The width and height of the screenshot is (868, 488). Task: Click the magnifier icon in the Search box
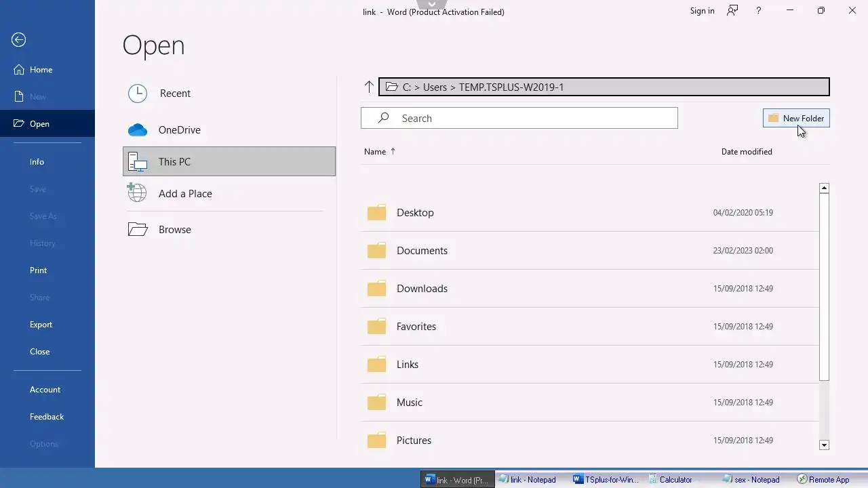click(383, 118)
